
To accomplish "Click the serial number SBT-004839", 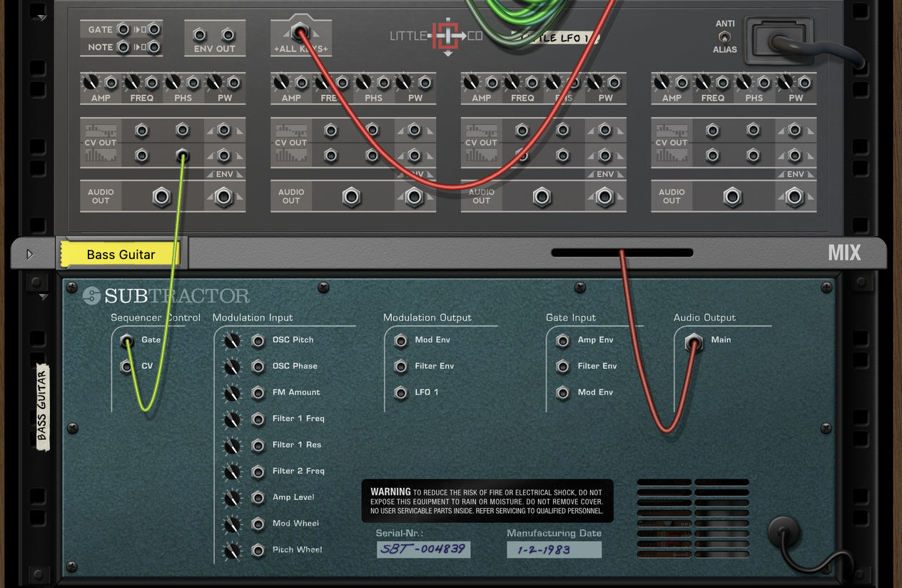I will [x=423, y=549].
